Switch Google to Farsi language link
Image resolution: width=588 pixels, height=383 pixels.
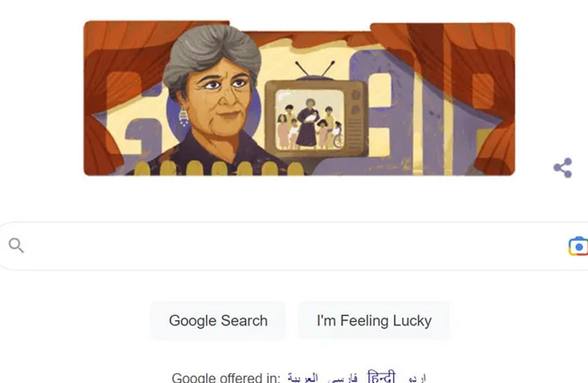(342, 377)
